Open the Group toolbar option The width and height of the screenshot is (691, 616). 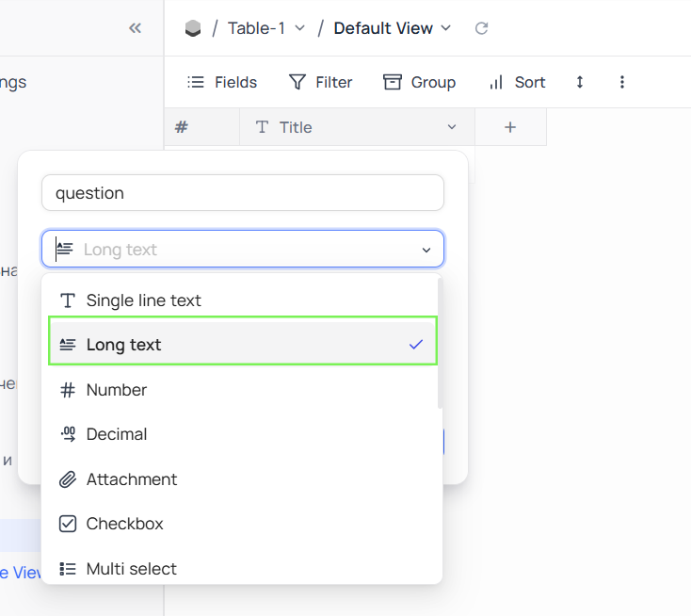click(420, 82)
